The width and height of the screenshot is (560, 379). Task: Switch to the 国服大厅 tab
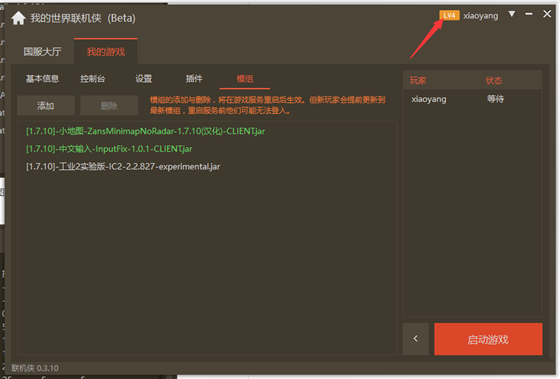click(42, 52)
